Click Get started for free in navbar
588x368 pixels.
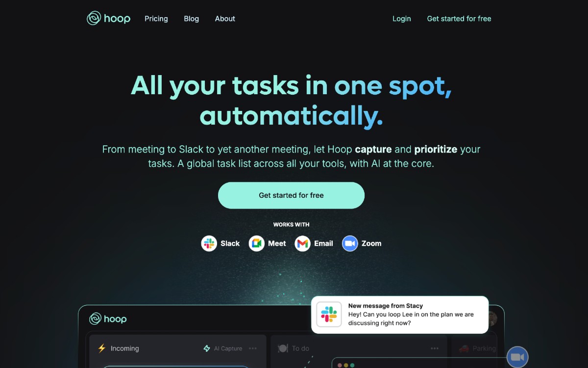tap(459, 19)
